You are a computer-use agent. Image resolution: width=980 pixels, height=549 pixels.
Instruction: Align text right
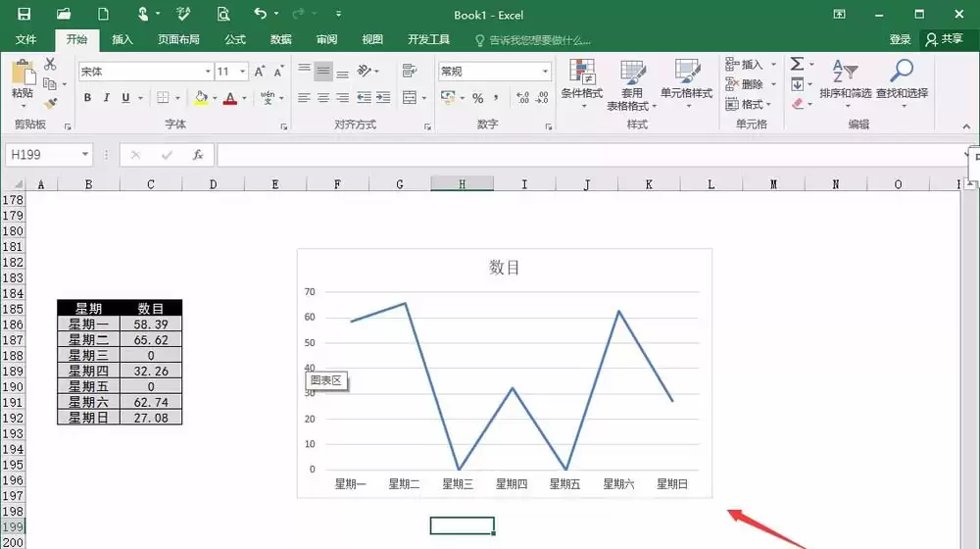pyautogui.click(x=342, y=97)
